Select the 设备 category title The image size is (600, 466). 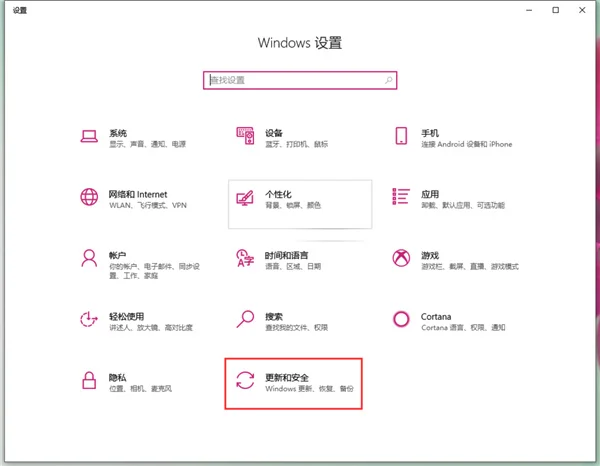coord(274,133)
